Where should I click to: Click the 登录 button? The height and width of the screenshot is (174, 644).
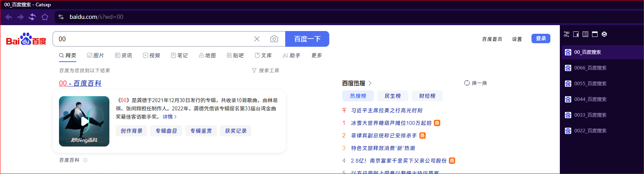click(541, 38)
